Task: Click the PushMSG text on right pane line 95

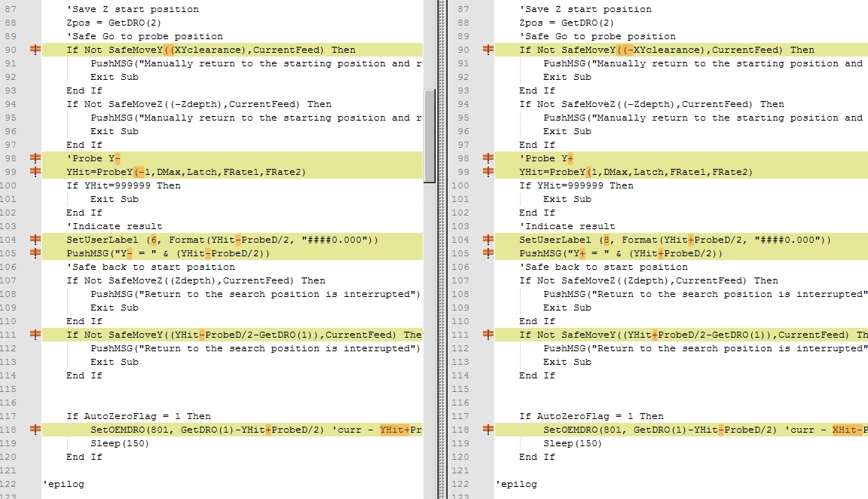Action: pyautogui.click(x=703, y=118)
